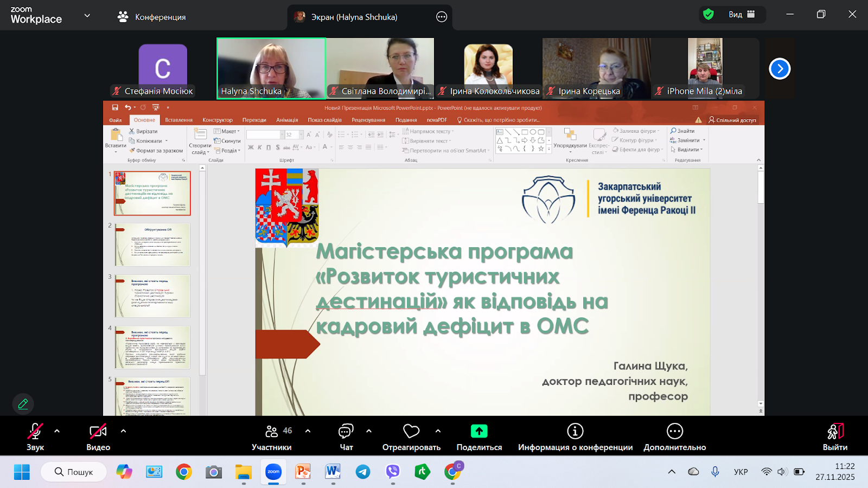Image resolution: width=868 pixels, height=488 pixels.
Task: Open the Participants list
Action: (272, 436)
